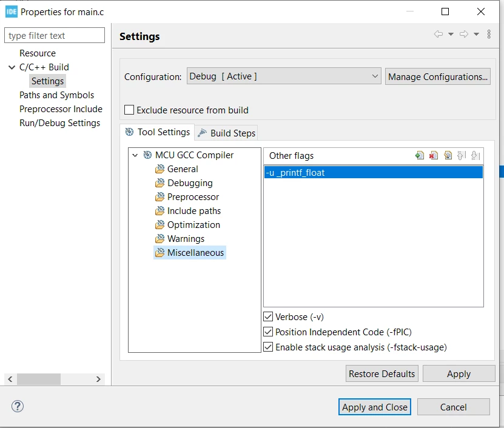
Task: Uncheck Position Independent Code (-fPIC)
Action: tap(268, 332)
